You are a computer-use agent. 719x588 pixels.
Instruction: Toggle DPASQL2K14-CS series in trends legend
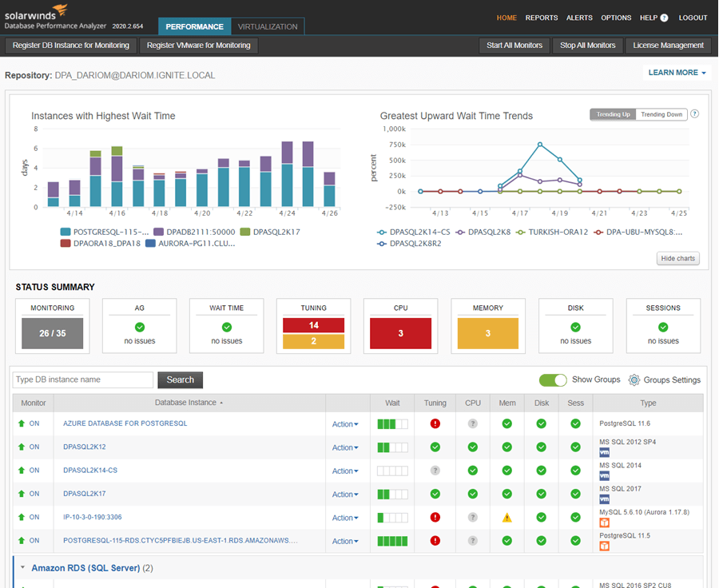tap(414, 232)
